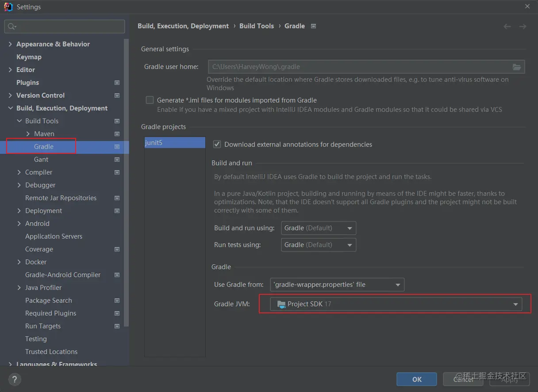538x392 pixels.
Task: Click the search magnifier icon in settings
Action: pyautogui.click(x=12, y=27)
